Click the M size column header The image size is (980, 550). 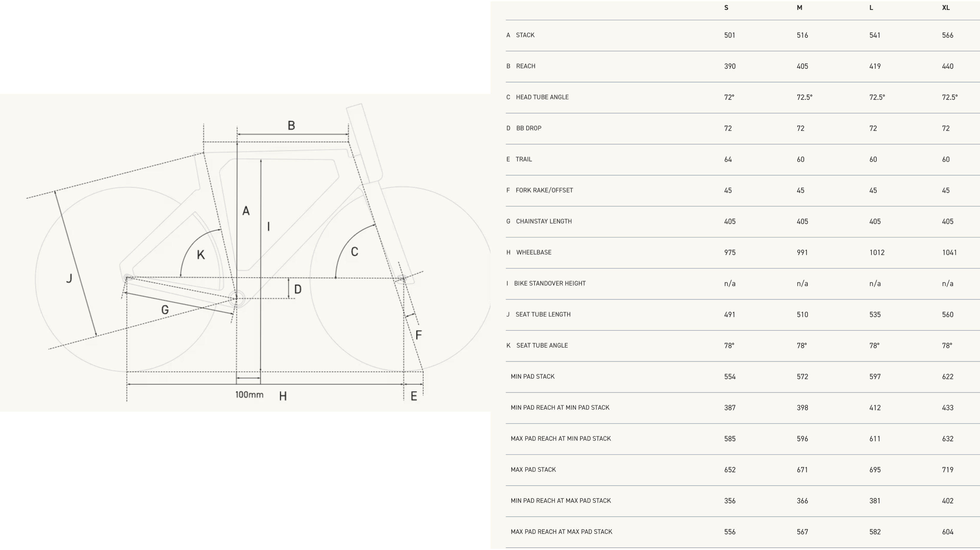tap(799, 8)
